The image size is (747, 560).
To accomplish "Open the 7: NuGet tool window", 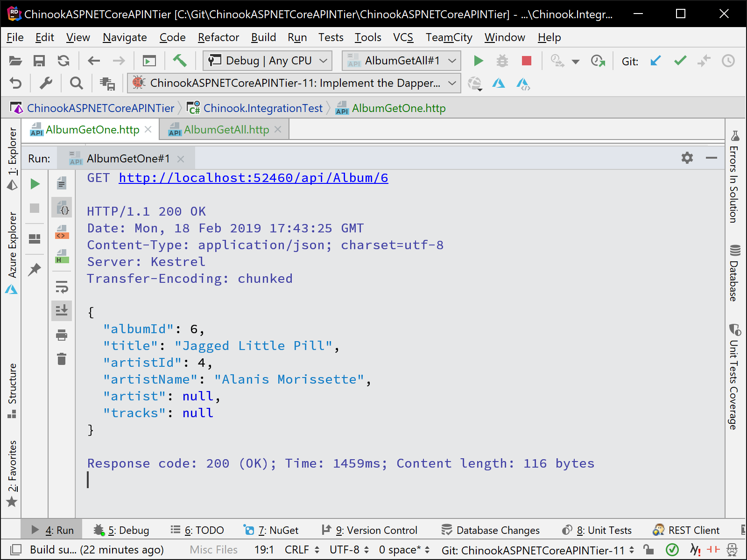I will [271, 530].
